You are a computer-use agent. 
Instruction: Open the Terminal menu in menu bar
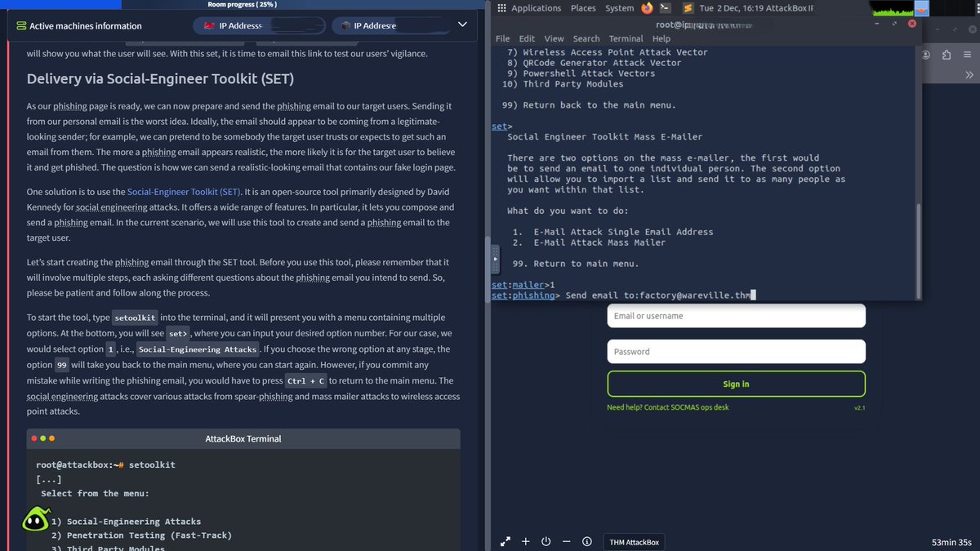click(x=626, y=38)
